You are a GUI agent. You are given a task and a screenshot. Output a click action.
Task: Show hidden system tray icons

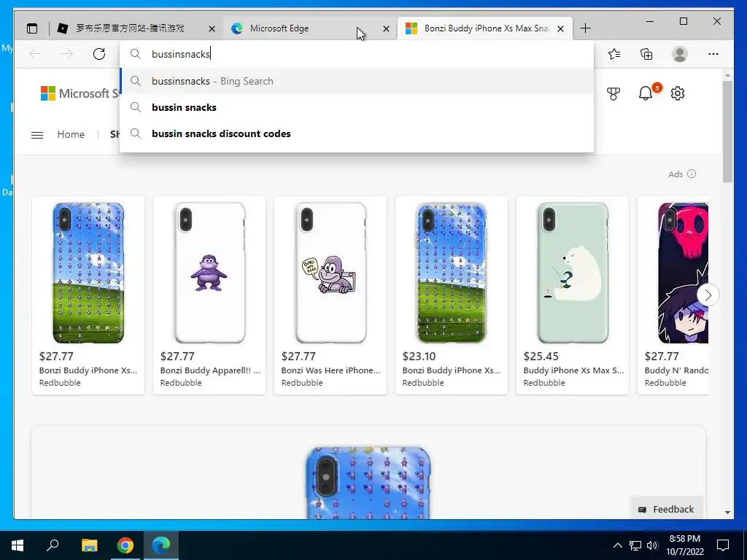617,545
